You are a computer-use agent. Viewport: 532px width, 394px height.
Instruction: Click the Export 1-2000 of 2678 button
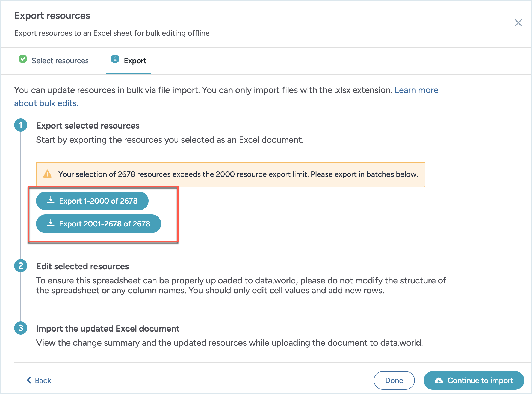click(x=92, y=201)
